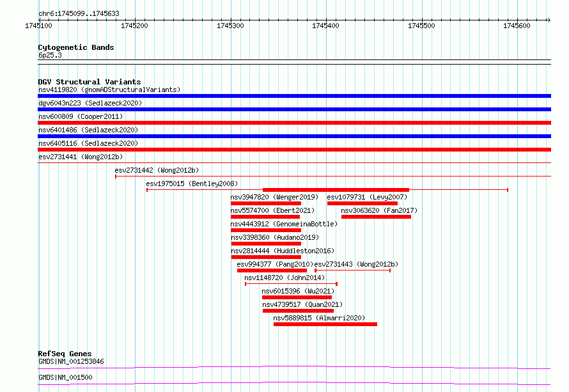The image size is (569, 392).
Task: Select the dgv6043n223 Sedlazeck2020 label
Action: tap(90, 103)
